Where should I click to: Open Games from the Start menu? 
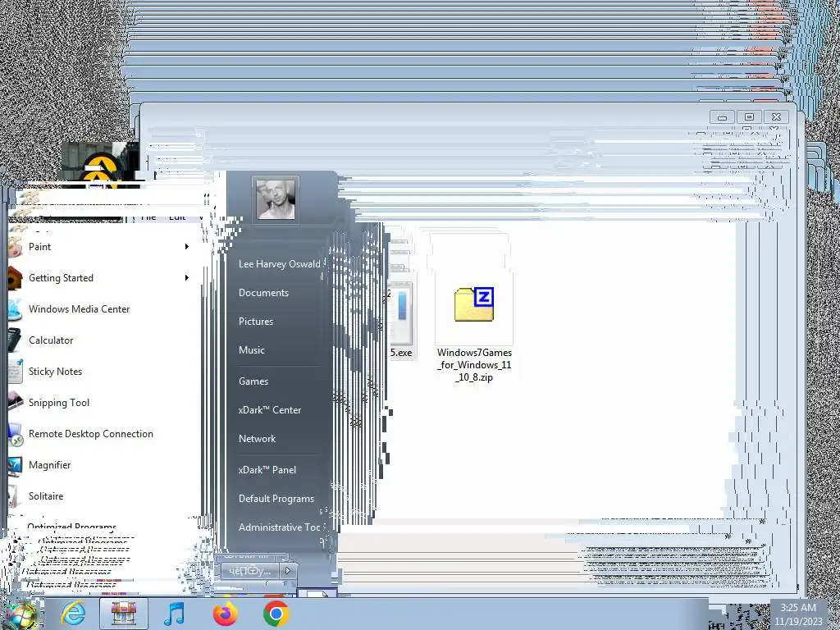[x=253, y=381]
